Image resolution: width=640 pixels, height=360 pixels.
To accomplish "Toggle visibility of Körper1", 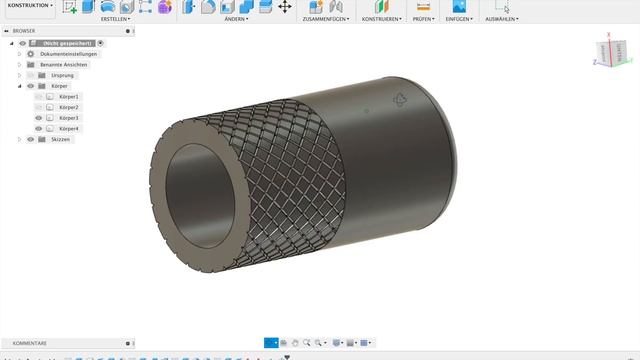I will pyautogui.click(x=38, y=97).
